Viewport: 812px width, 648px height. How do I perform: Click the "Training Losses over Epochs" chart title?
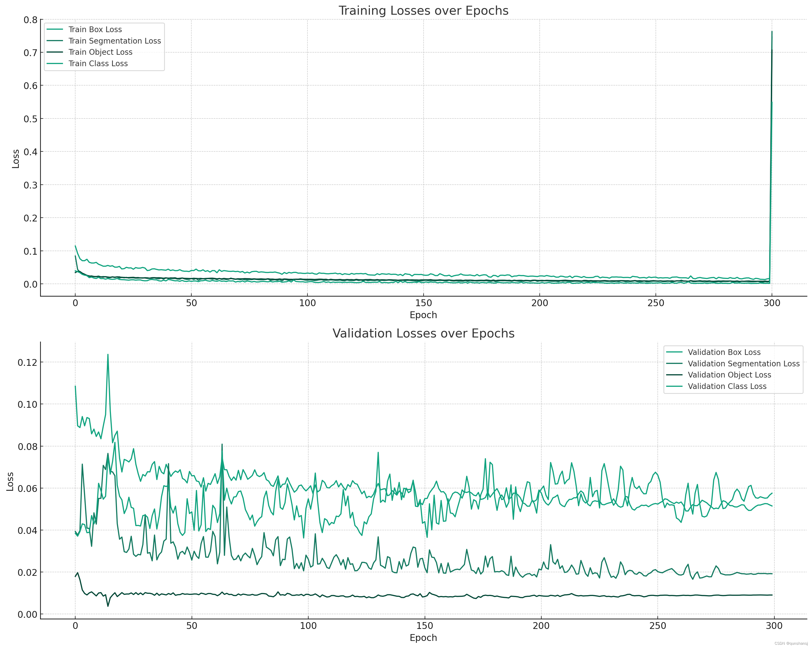pos(423,11)
